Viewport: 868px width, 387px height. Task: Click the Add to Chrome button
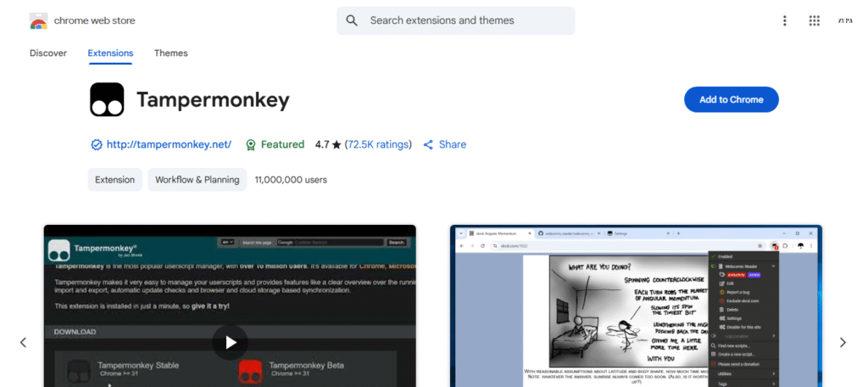point(731,99)
